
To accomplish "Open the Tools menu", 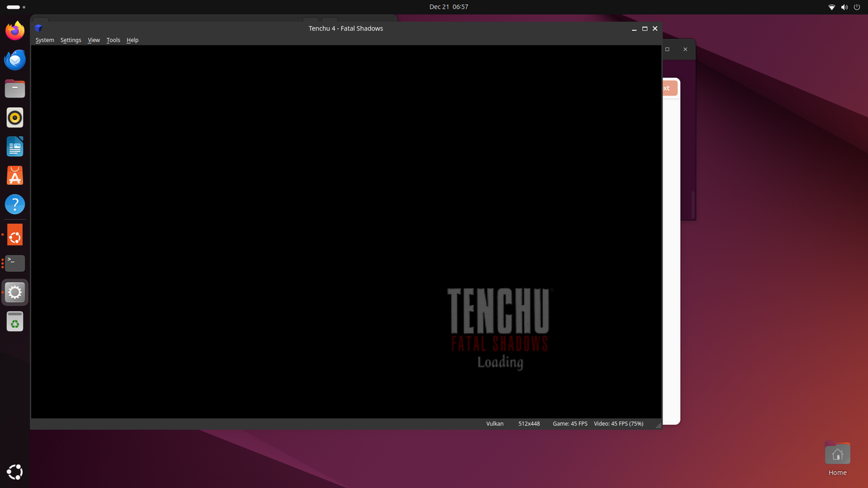I will [113, 40].
